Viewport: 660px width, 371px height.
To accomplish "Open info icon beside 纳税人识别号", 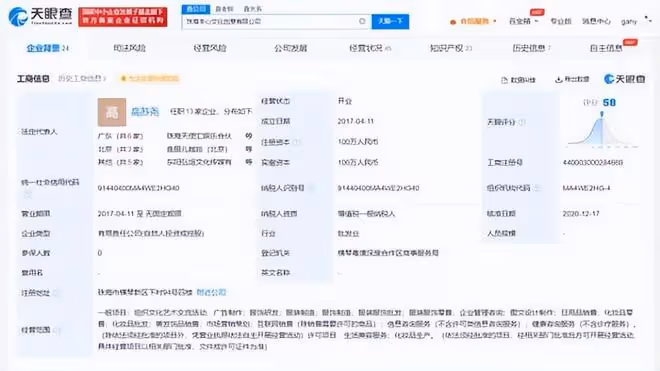I will pyautogui.click(x=311, y=188).
